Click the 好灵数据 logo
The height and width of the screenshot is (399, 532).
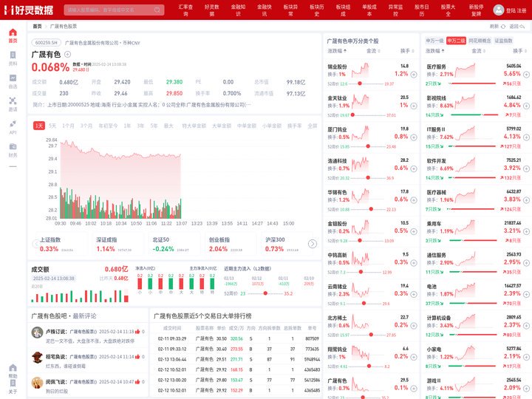(29, 10)
